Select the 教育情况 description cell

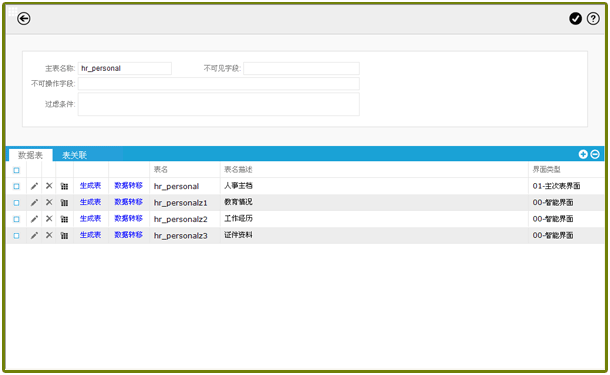(x=374, y=202)
